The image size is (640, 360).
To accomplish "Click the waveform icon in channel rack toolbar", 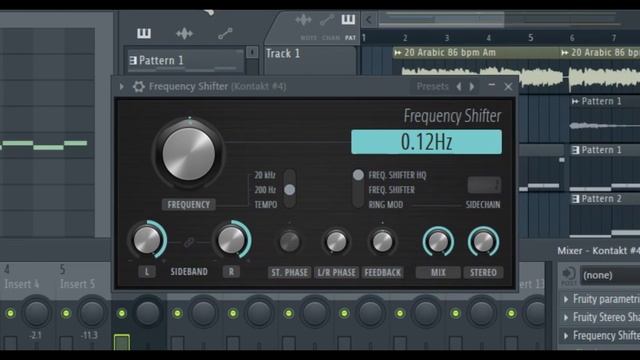I will [184, 33].
